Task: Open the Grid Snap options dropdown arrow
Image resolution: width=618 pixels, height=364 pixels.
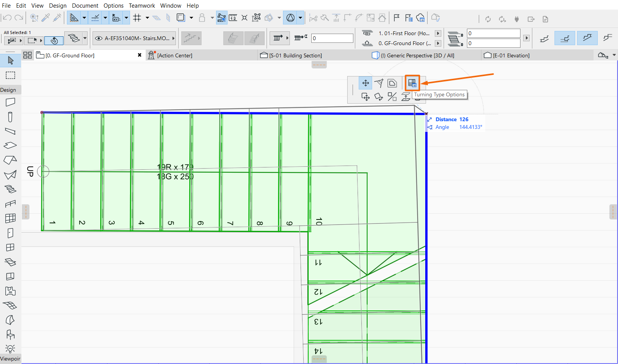Action: (x=147, y=18)
